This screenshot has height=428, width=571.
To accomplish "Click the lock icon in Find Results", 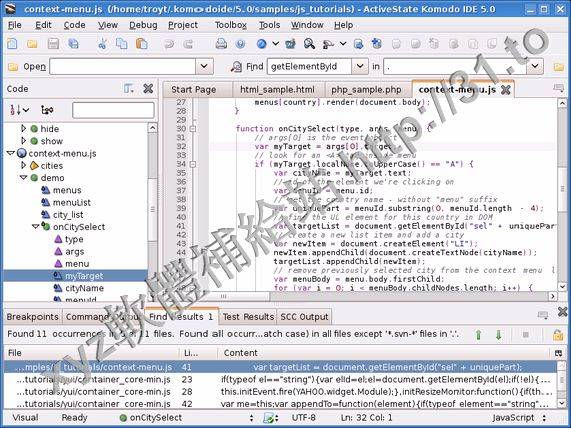I will click(558, 334).
